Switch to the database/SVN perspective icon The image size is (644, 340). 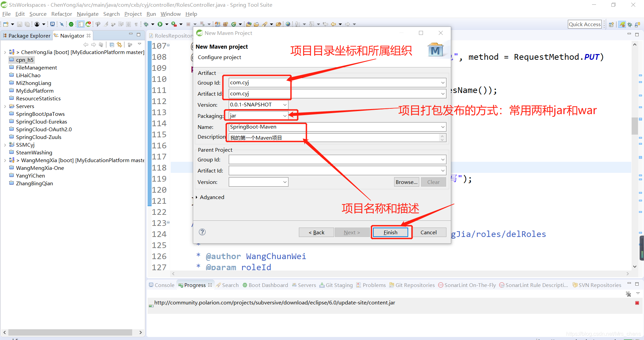point(637,25)
